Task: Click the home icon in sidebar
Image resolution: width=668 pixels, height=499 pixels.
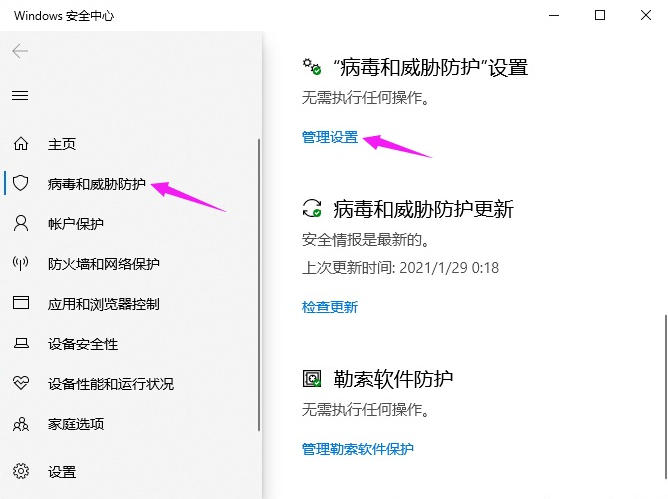Action: tap(20, 144)
